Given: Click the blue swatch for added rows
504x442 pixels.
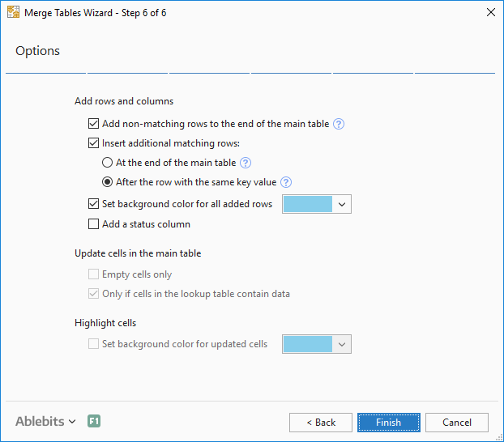Looking at the screenshot, I should pyautogui.click(x=308, y=204).
